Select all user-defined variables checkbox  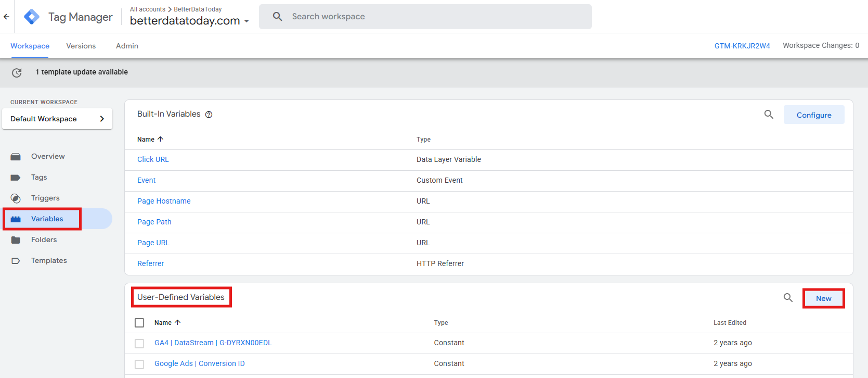[x=139, y=323]
